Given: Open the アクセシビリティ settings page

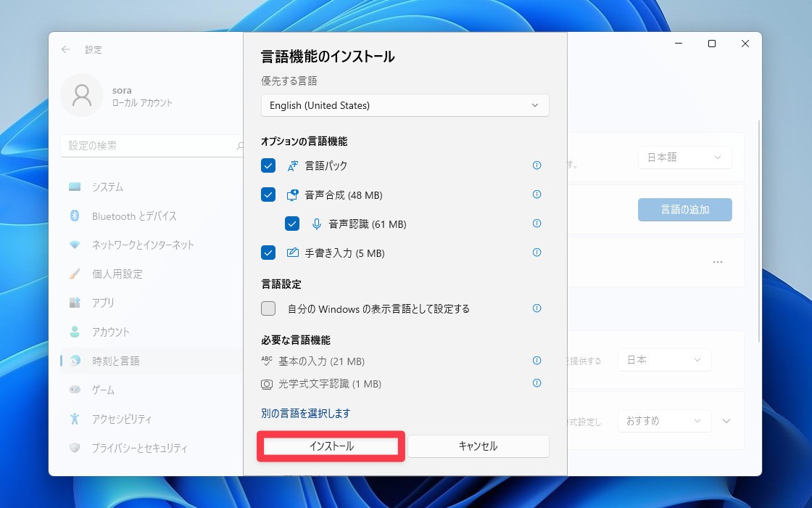Looking at the screenshot, I should coord(152,419).
